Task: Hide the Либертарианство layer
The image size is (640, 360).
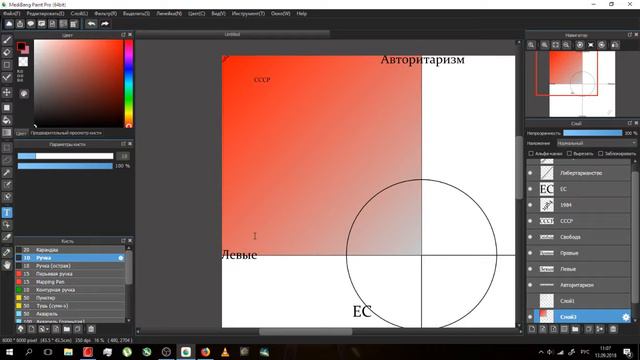Action: (x=530, y=173)
